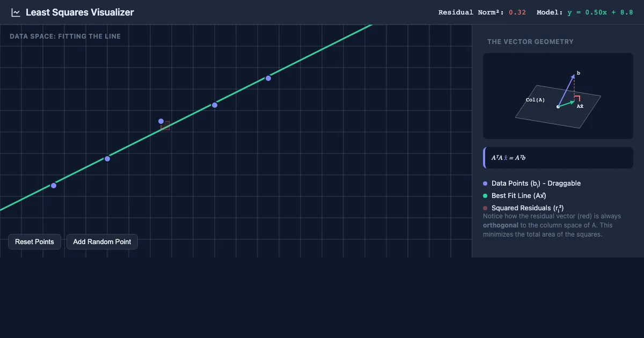Click the Data Points Draggable legend label

536,183
